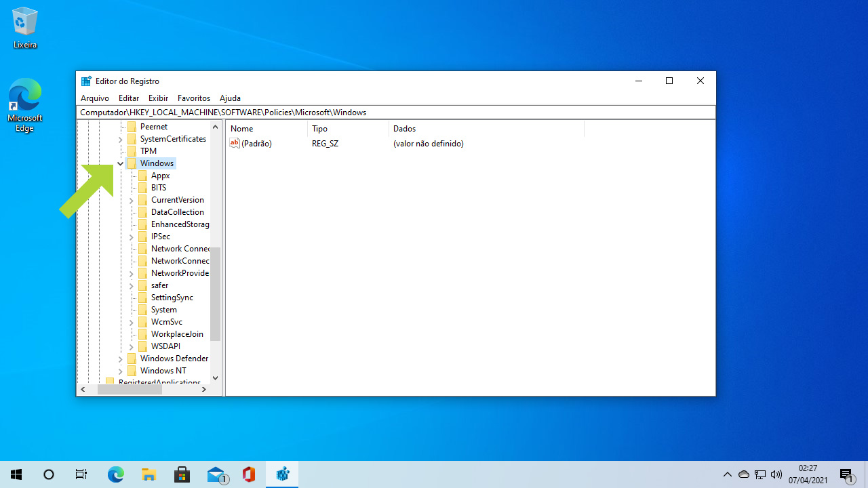Select the Windows key label
The image size is (868, 488).
tap(157, 163)
